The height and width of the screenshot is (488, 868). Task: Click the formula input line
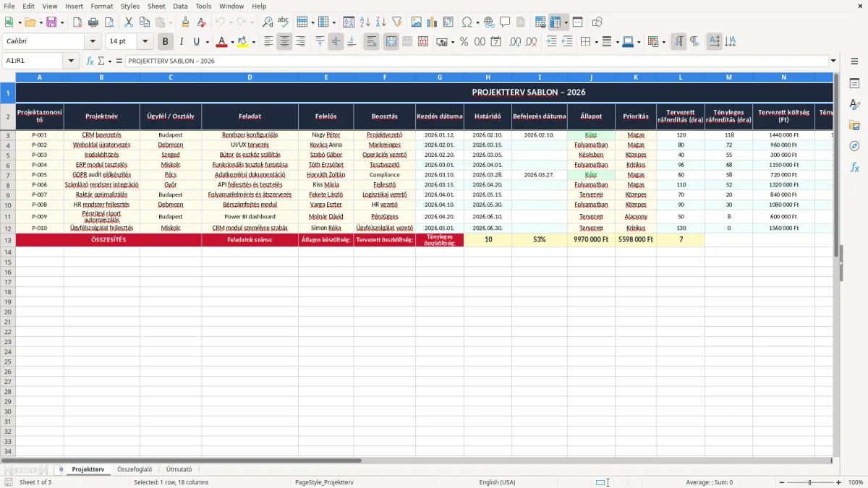[x=476, y=61]
